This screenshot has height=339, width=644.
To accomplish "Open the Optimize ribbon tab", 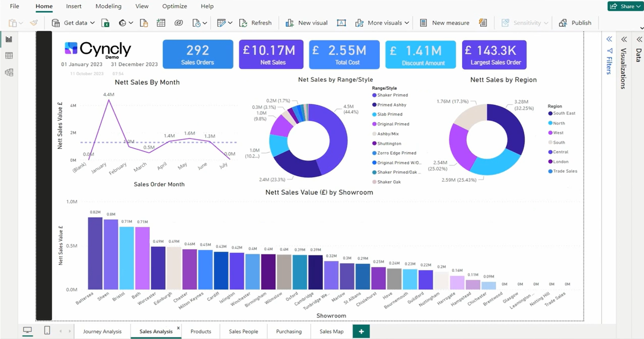I will pos(174,6).
